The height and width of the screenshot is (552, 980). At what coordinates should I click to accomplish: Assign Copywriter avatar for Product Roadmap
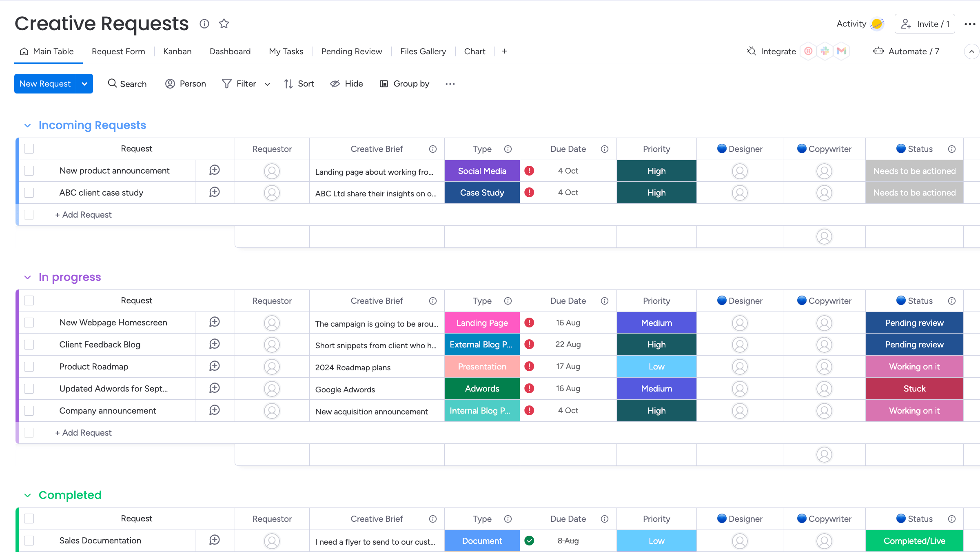[824, 367]
